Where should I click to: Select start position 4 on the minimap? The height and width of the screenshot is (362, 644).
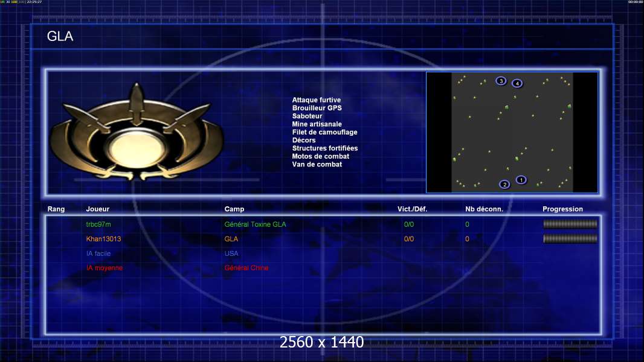tap(518, 84)
